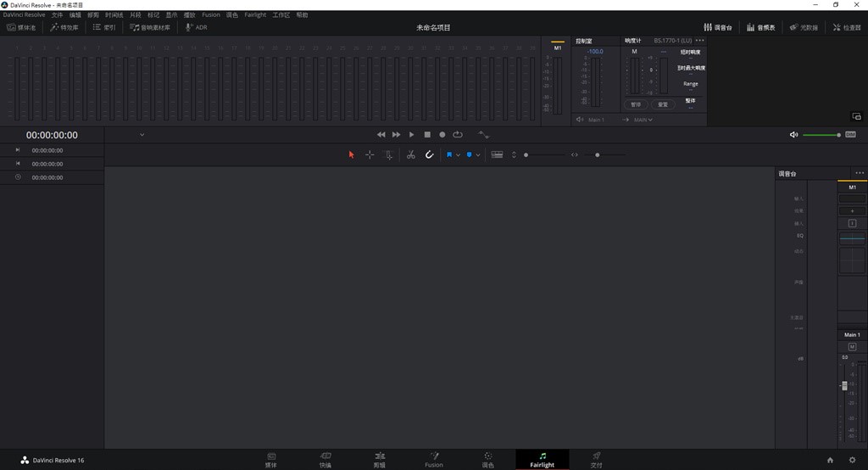This screenshot has height=470, width=868.
Task: Switch to the 剪辑 edit page
Action: pyautogui.click(x=379, y=460)
